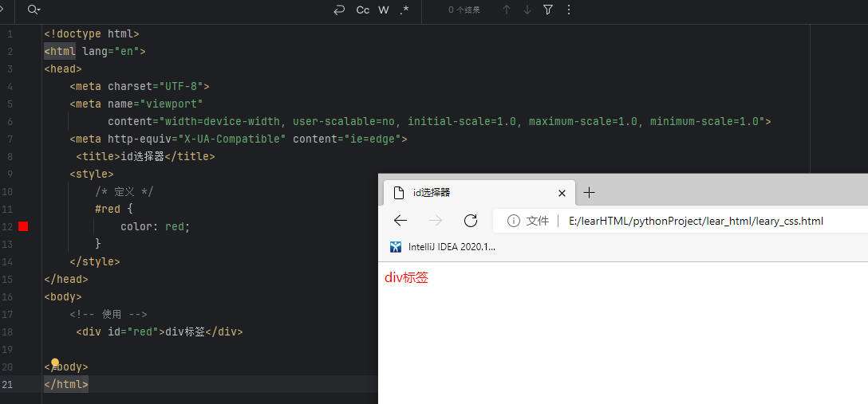The height and width of the screenshot is (404, 868).
Task: Open a new browser tab with plus
Action: (x=590, y=192)
